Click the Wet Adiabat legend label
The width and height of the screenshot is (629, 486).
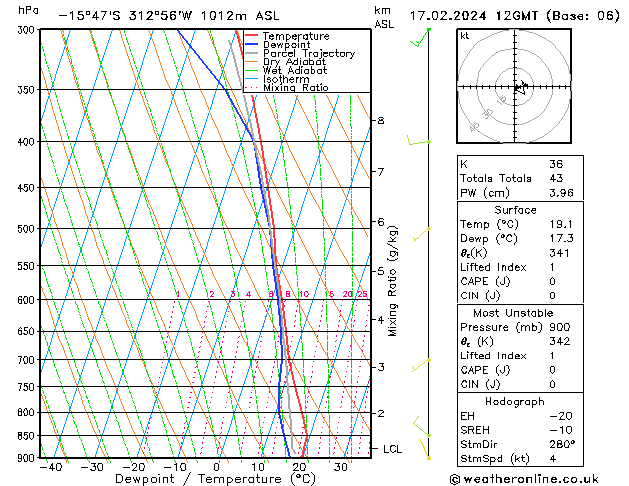click(x=295, y=70)
